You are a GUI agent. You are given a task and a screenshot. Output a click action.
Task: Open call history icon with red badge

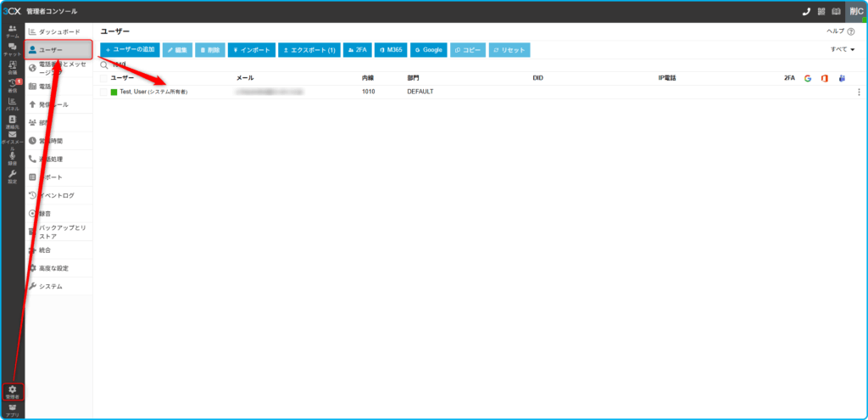pyautogui.click(x=12, y=86)
